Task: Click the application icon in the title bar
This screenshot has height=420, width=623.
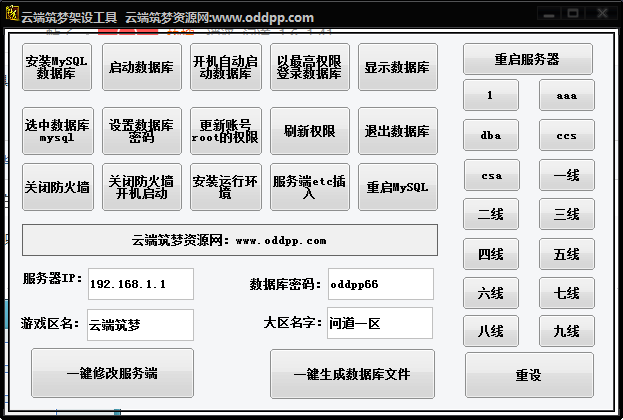Action: tap(12, 13)
